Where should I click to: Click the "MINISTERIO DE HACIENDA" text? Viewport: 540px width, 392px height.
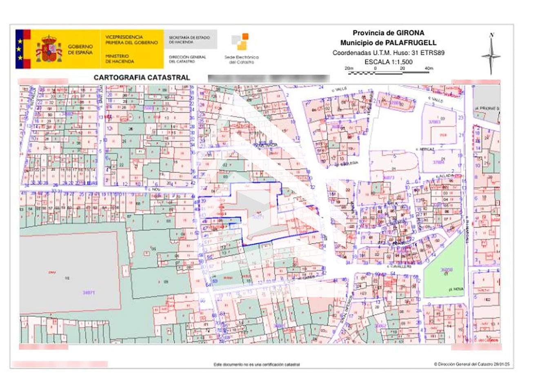coord(120,59)
